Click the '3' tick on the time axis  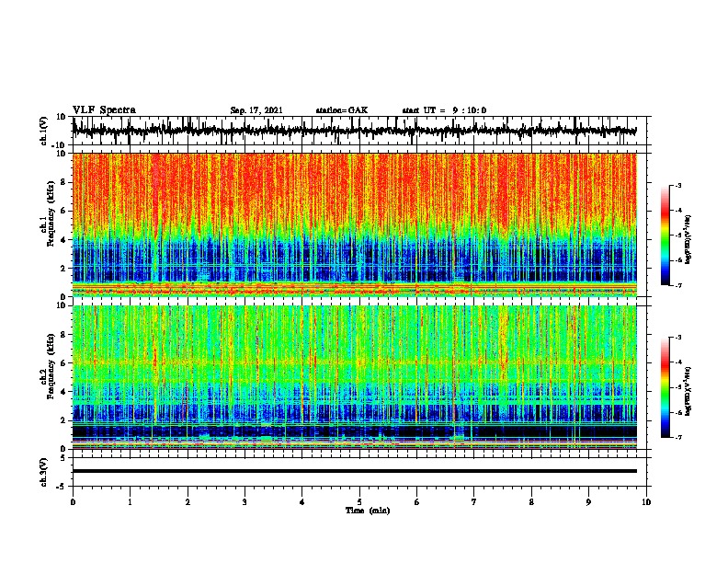[x=245, y=502]
